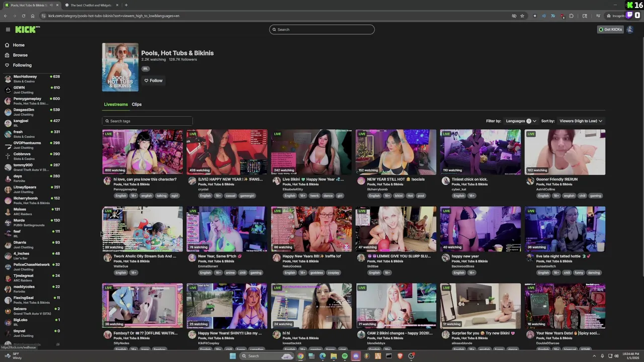Open LitneySpears avatar in sidebar
The height and width of the screenshot is (362, 644).
click(8, 190)
